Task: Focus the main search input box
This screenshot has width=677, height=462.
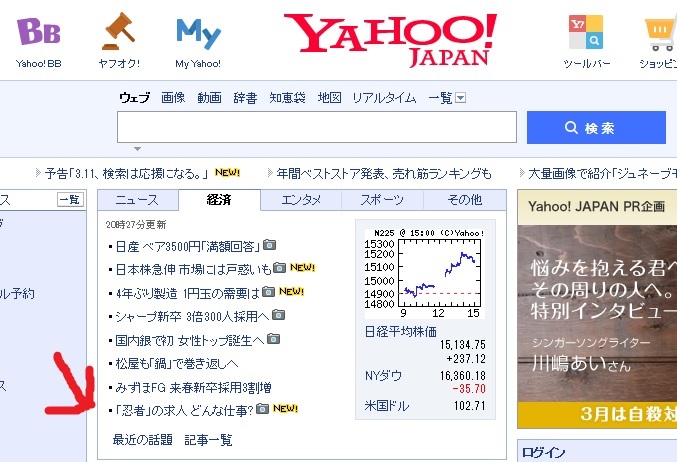Action: point(317,127)
